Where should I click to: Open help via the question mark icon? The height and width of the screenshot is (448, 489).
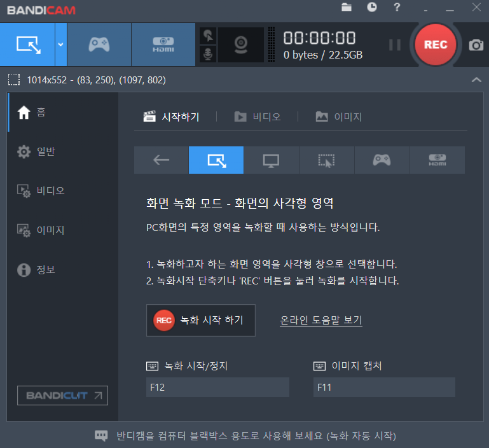(397, 7)
